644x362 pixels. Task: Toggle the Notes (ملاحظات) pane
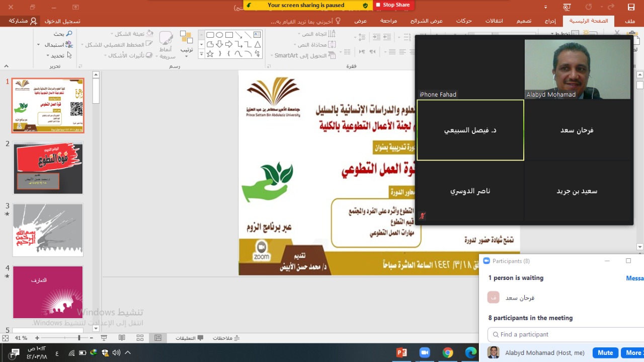point(226,338)
